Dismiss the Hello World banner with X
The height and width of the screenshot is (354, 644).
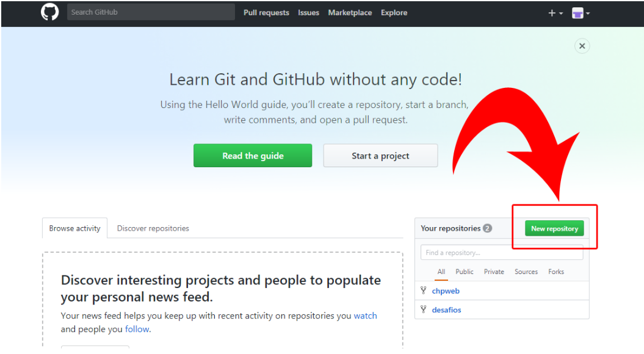(582, 46)
